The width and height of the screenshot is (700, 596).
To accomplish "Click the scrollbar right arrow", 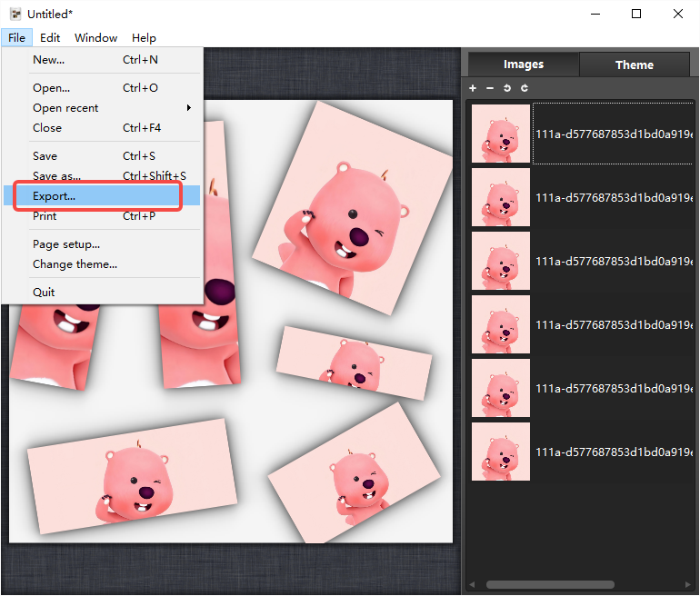I will click(x=688, y=584).
